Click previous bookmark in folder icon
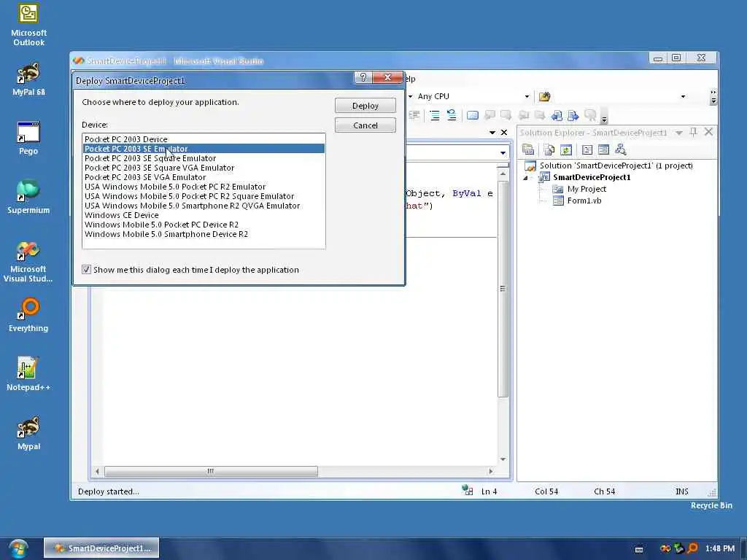747x560 pixels. (x=524, y=115)
